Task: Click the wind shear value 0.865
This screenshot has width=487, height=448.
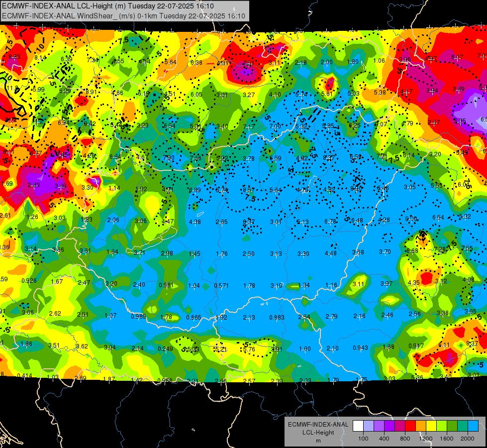Action: [x=194, y=318]
